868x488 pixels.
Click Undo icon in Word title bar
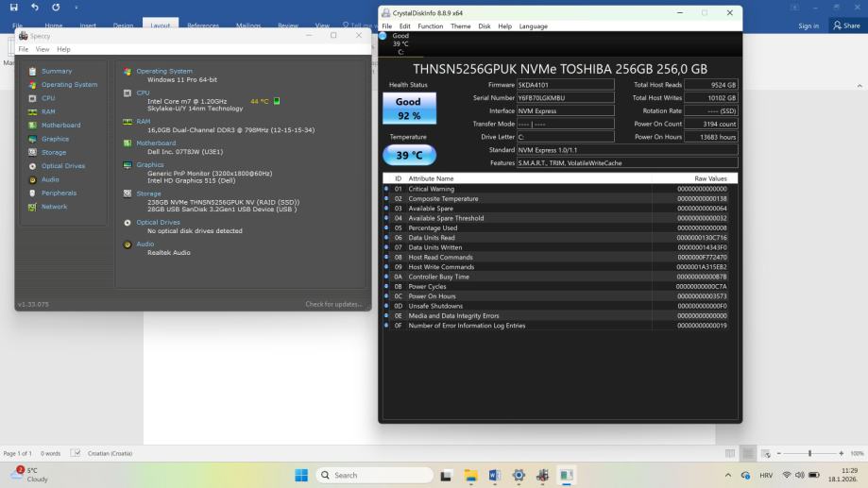pyautogui.click(x=35, y=8)
